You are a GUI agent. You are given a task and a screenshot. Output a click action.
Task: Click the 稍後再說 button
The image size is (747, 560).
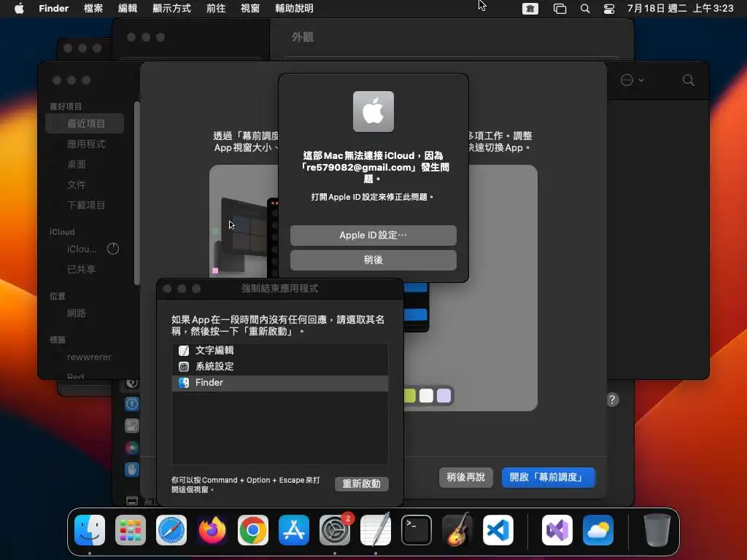point(465,477)
